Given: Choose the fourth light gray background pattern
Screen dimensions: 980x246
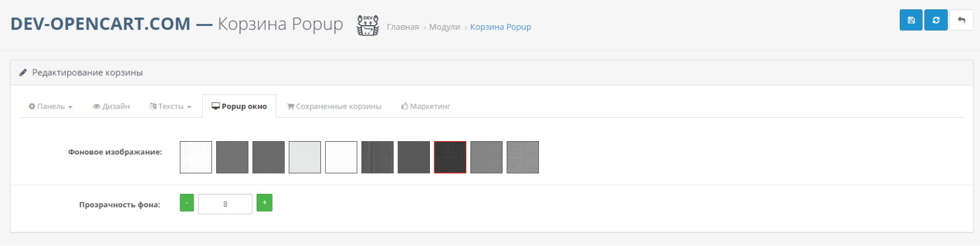Looking at the screenshot, I should click(305, 157).
